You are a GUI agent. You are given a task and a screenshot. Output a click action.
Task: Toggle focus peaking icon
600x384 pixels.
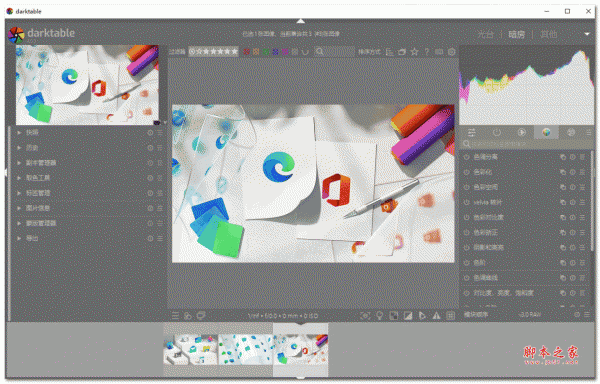(x=365, y=316)
